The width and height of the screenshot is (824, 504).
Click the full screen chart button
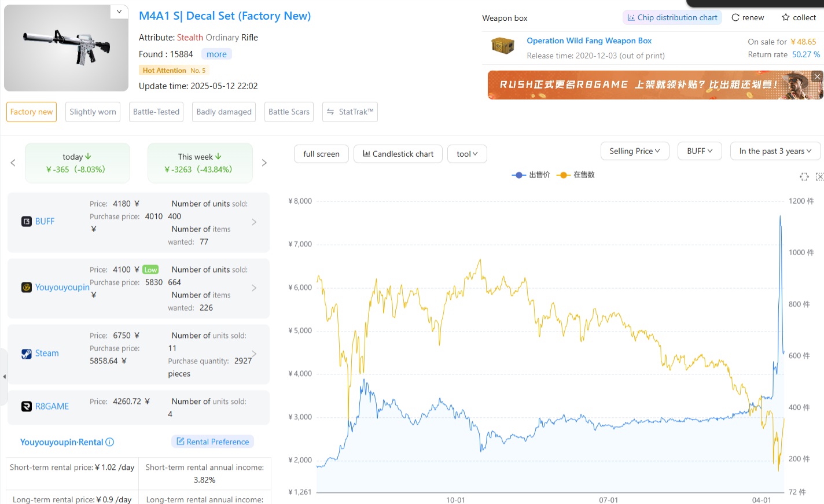[321, 154]
